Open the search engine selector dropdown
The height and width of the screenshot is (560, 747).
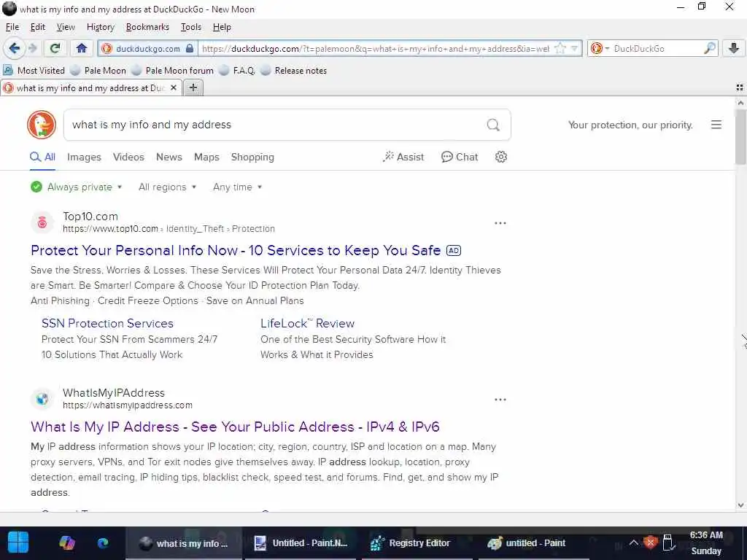600,48
